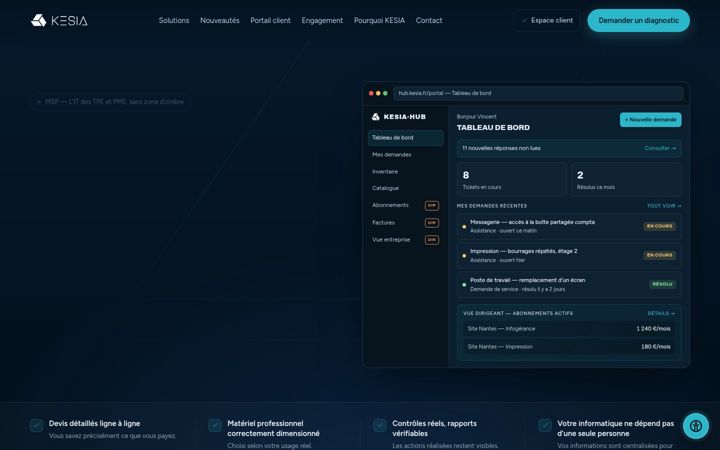Click TOUT VOIR link
The image size is (720, 450).
point(664,206)
